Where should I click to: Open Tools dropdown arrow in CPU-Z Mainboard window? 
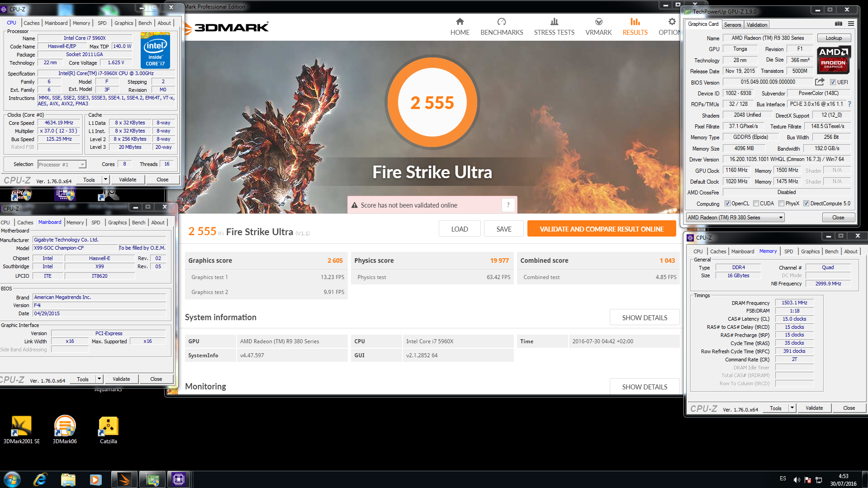tap(99, 379)
